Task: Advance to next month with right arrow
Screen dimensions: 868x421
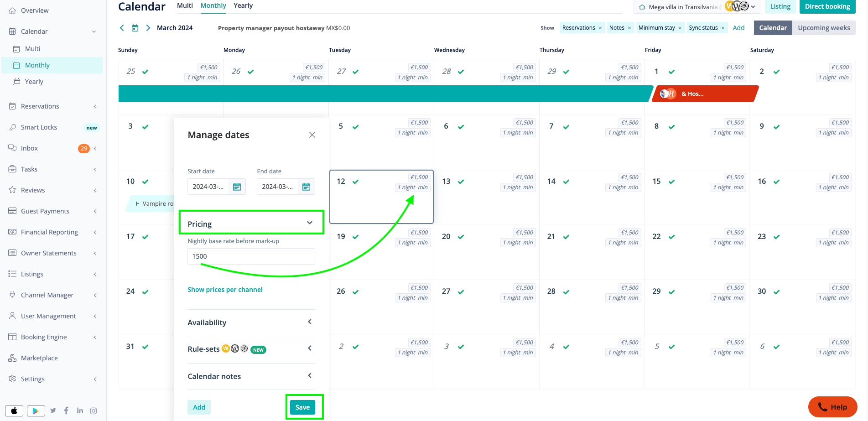Action: (x=148, y=28)
